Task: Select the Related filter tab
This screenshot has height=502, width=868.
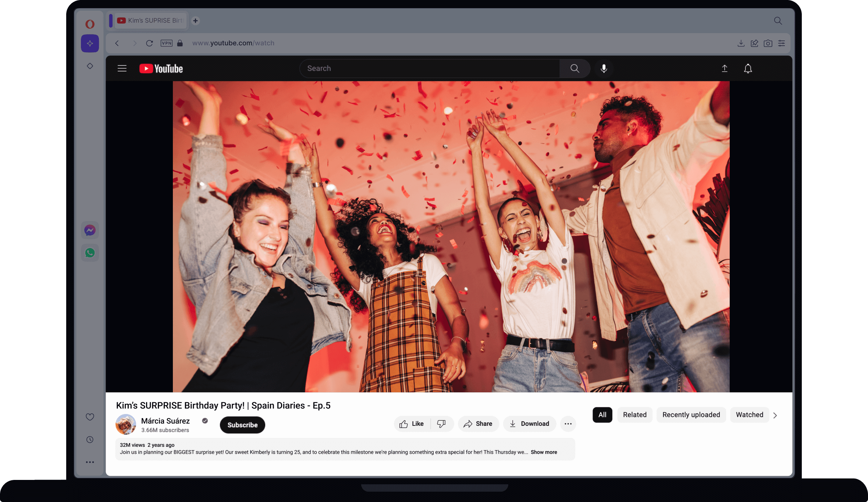Action: [x=634, y=415]
